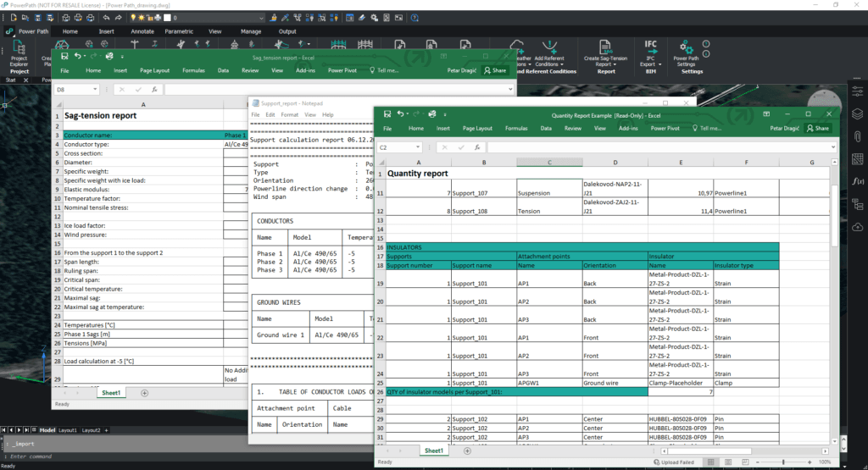Open the layers stack panel icon on right sidebar

(x=858, y=114)
